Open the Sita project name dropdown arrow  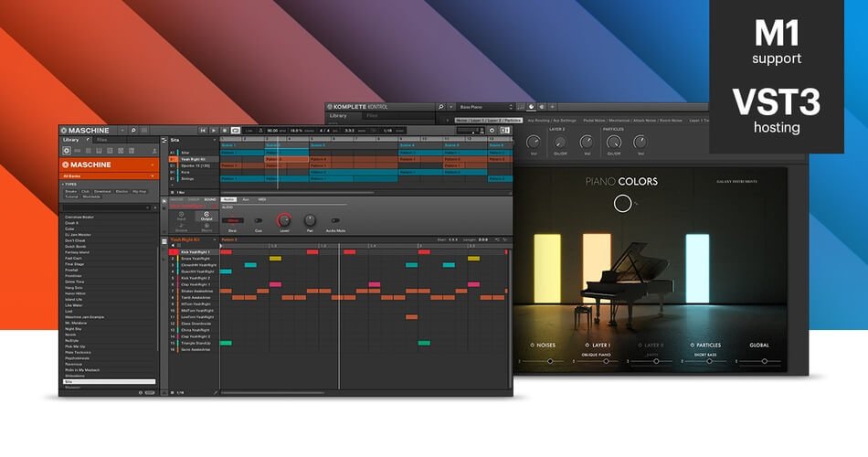pyautogui.click(x=216, y=140)
